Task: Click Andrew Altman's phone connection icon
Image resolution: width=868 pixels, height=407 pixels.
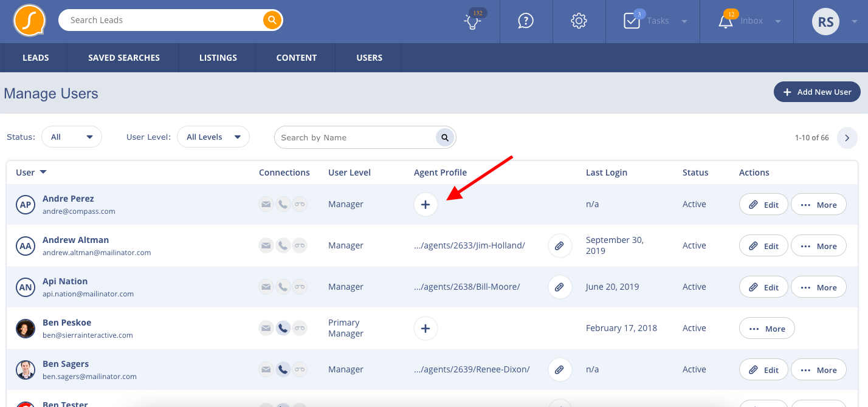Action: coord(283,246)
